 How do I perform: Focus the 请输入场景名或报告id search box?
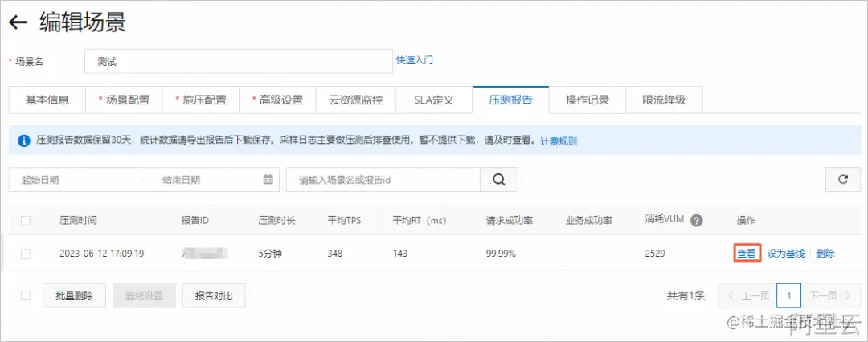[x=383, y=179]
